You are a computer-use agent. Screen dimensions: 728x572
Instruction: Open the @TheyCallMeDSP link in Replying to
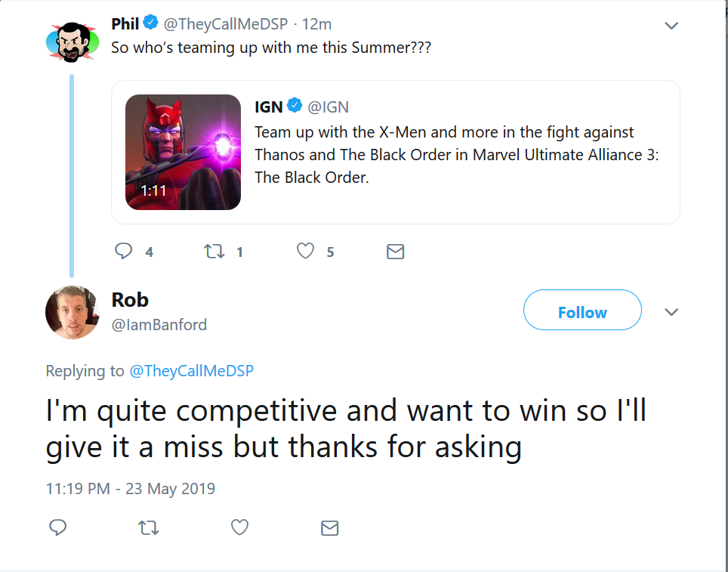click(x=192, y=371)
